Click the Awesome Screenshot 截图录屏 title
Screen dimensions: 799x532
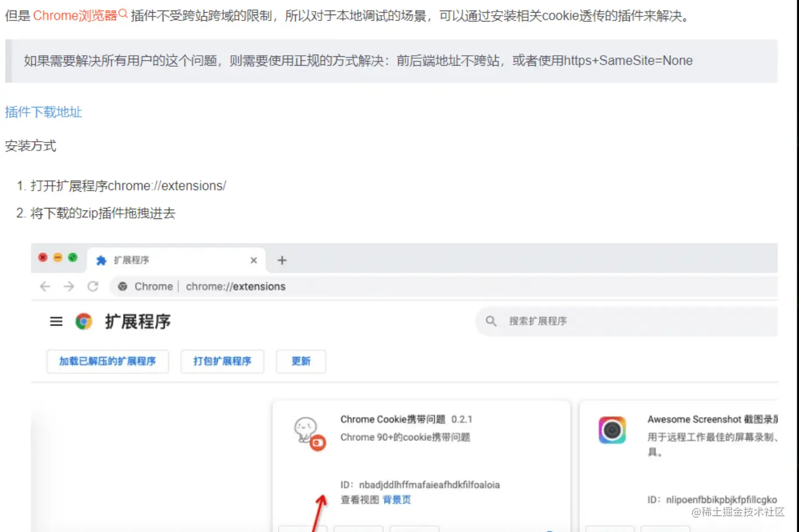(x=712, y=419)
